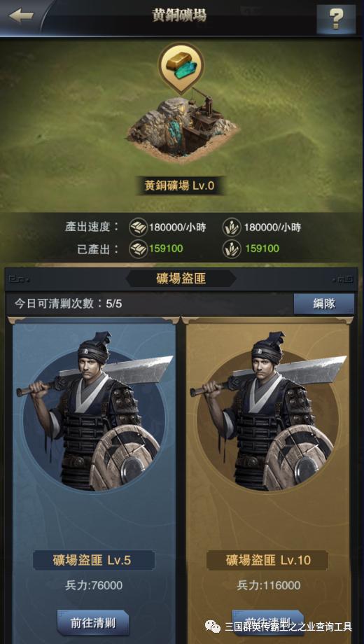Open the question mark help icon
This screenshot has width=364, height=644.
(x=336, y=18)
